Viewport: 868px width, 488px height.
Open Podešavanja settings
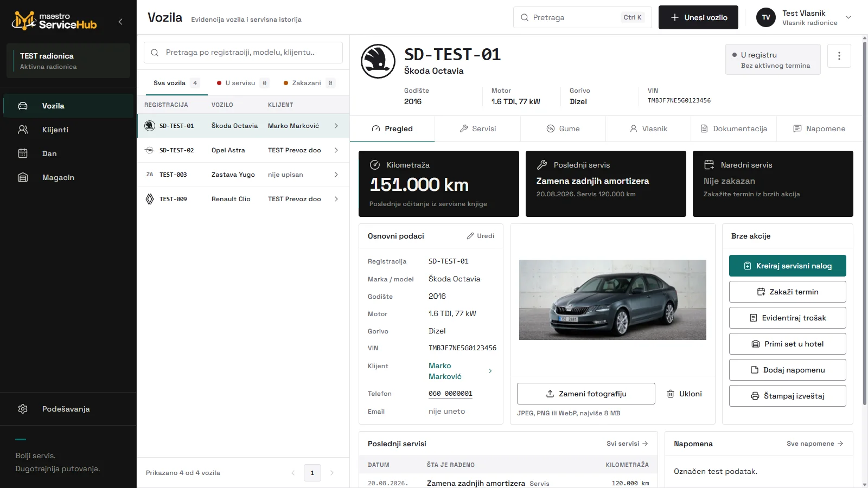pos(68,409)
